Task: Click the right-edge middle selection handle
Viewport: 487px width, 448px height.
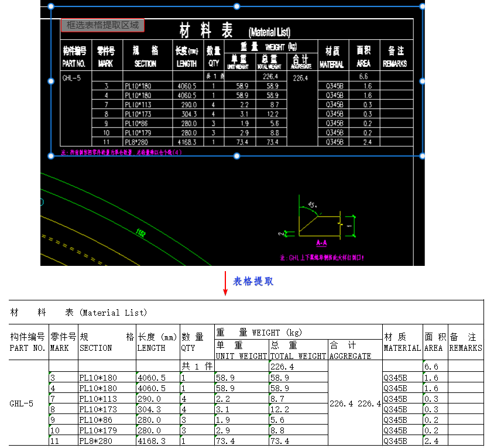Action: click(423, 81)
